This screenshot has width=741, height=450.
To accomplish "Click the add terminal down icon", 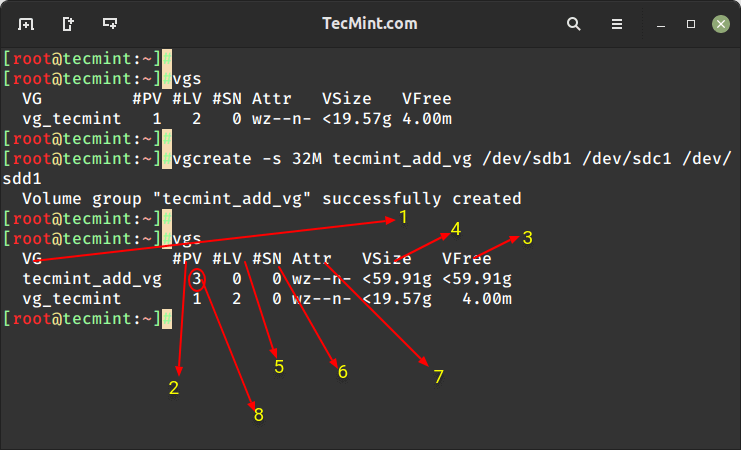I will pyautogui.click(x=109, y=22).
